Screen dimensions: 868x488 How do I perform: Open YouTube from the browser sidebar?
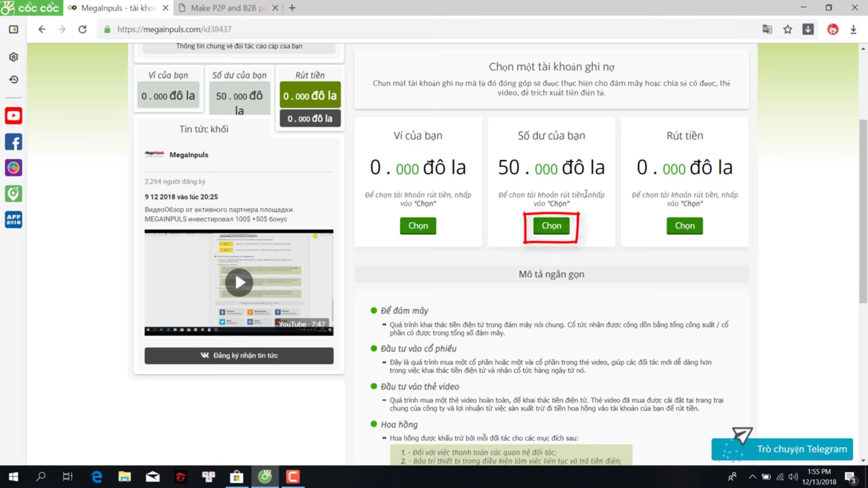pyautogui.click(x=14, y=116)
